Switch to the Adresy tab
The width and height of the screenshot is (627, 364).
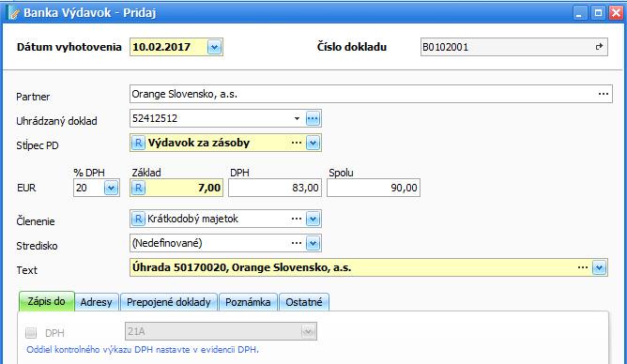(96, 302)
